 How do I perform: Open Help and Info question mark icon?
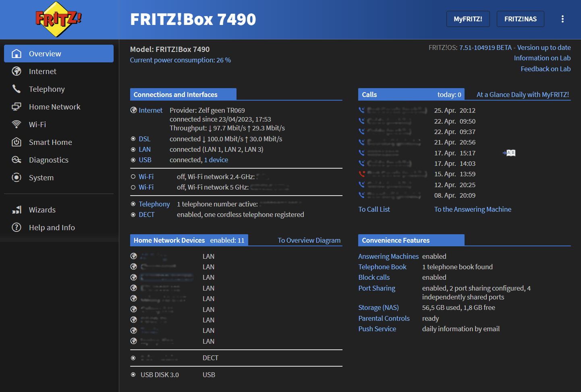16,227
